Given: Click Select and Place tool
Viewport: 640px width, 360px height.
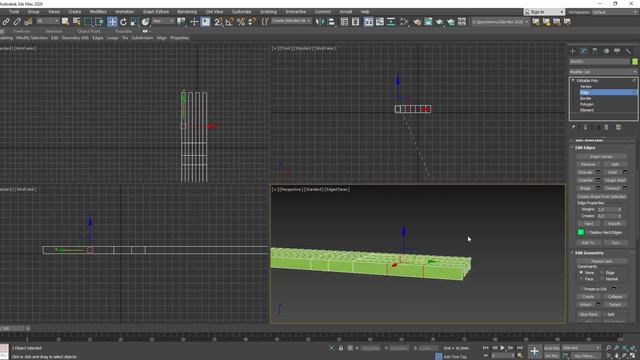Looking at the screenshot, I should [x=145, y=22].
